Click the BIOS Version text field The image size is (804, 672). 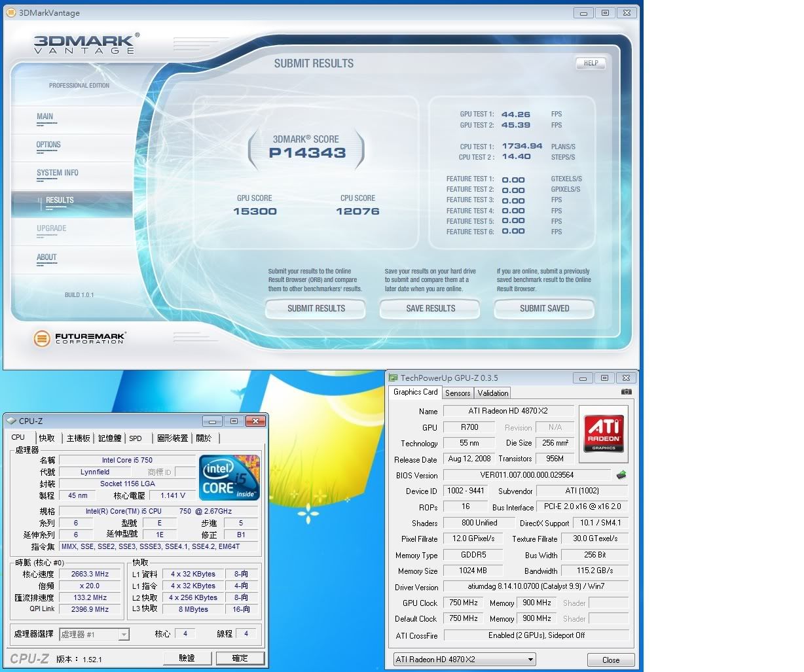526,475
